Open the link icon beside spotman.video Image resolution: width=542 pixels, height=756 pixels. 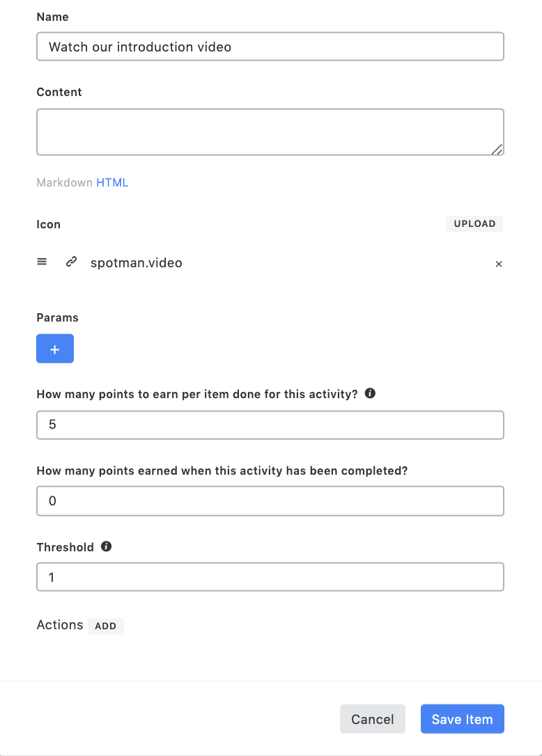pyautogui.click(x=70, y=262)
